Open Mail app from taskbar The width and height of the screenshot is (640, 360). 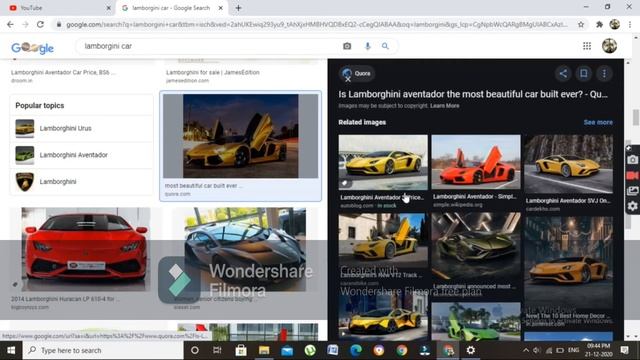pyautogui.click(x=287, y=350)
